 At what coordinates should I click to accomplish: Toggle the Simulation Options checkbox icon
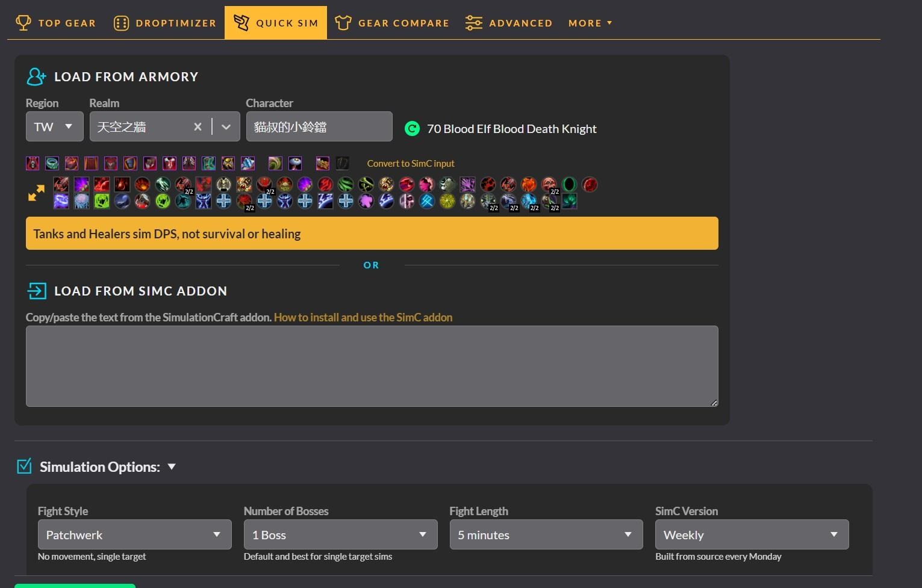pos(24,466)
